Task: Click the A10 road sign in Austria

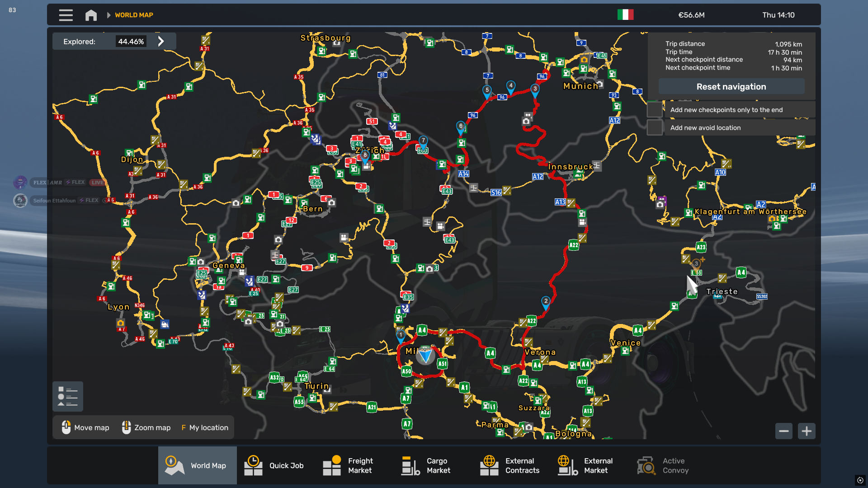Action: pyautogui.click(x=720, y=173)
